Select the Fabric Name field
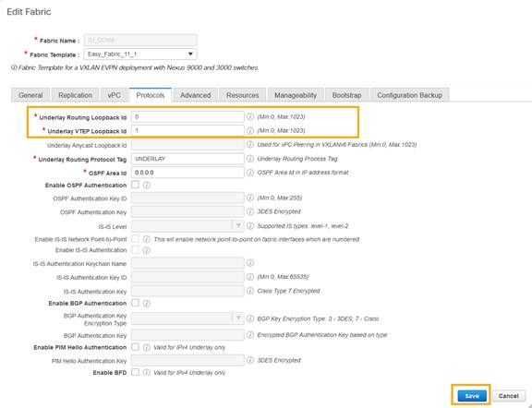 click(140, 40)
